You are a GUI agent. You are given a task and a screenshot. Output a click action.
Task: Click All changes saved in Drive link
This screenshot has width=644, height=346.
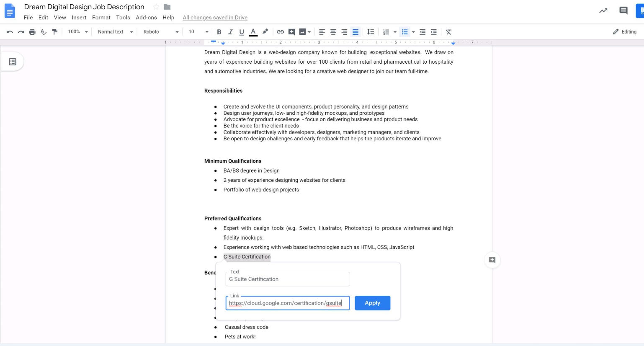(x=215, y=18)
